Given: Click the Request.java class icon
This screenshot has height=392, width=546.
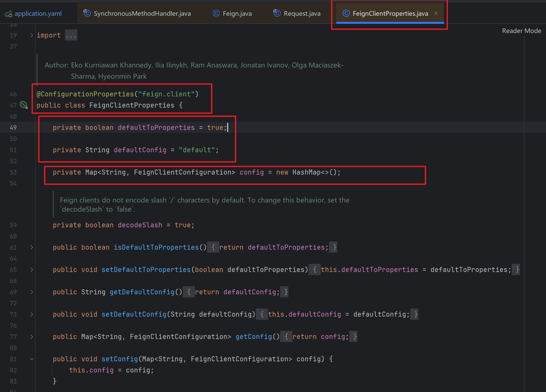Looking at the screenshot, I should pos(277,13).
